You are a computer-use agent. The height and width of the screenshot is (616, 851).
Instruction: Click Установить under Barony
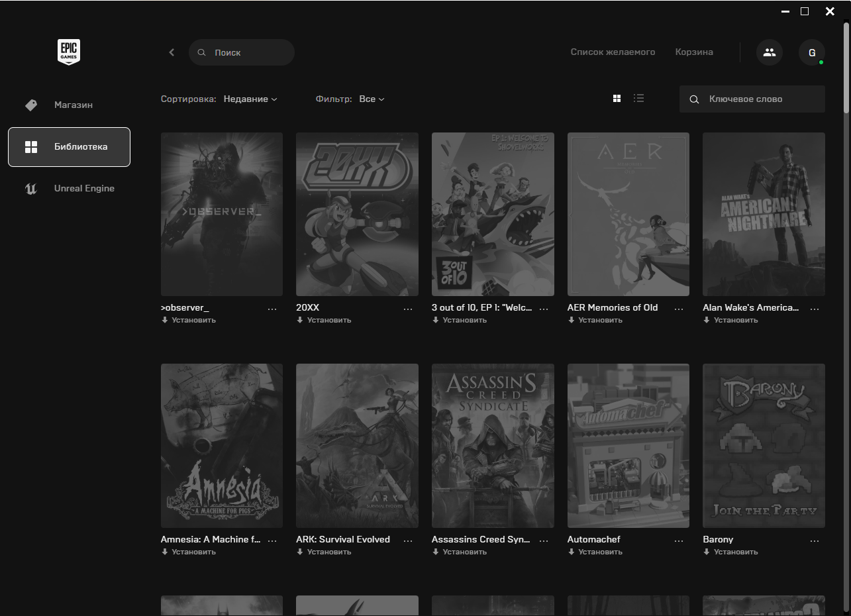730,552
